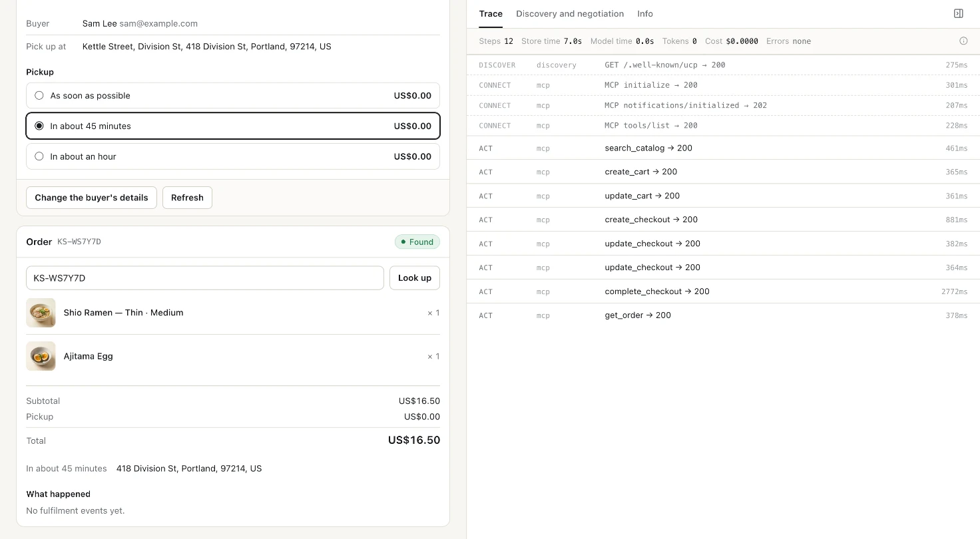Click the Found status badge
Screen dimensions: 980x539
coord(417,242)
